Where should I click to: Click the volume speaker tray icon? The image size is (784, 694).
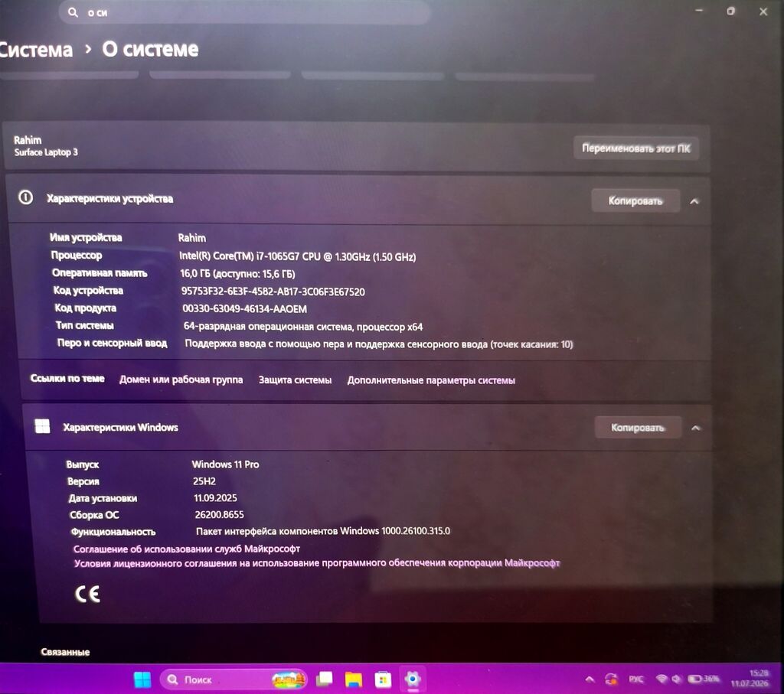click(x=677, y=679)
